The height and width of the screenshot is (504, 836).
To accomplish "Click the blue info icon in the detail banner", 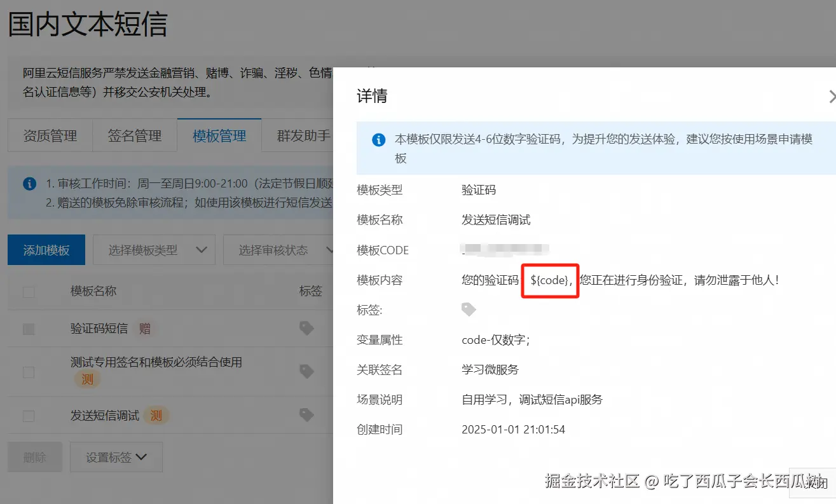I will 378,139.
